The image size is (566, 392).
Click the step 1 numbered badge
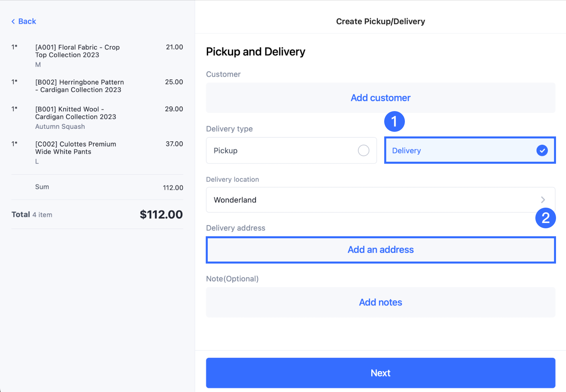394,121
